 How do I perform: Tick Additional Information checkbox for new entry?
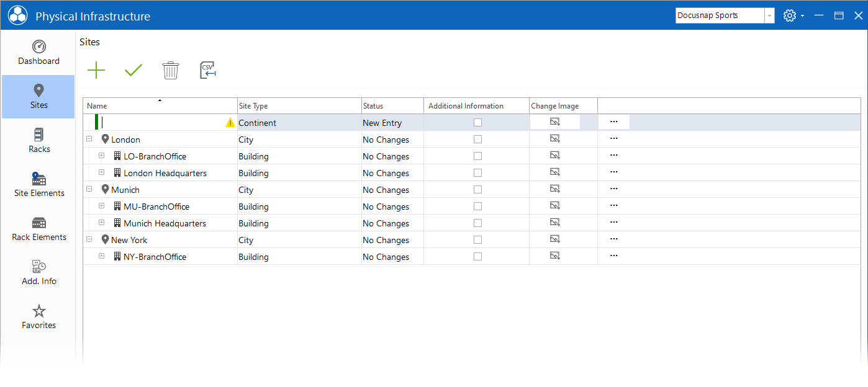click(477, 123)
